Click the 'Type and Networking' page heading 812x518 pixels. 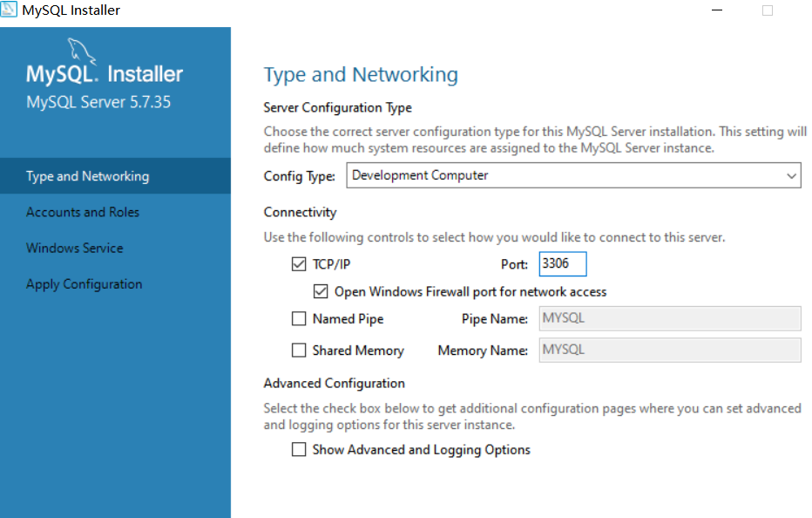tap(361, 75)
